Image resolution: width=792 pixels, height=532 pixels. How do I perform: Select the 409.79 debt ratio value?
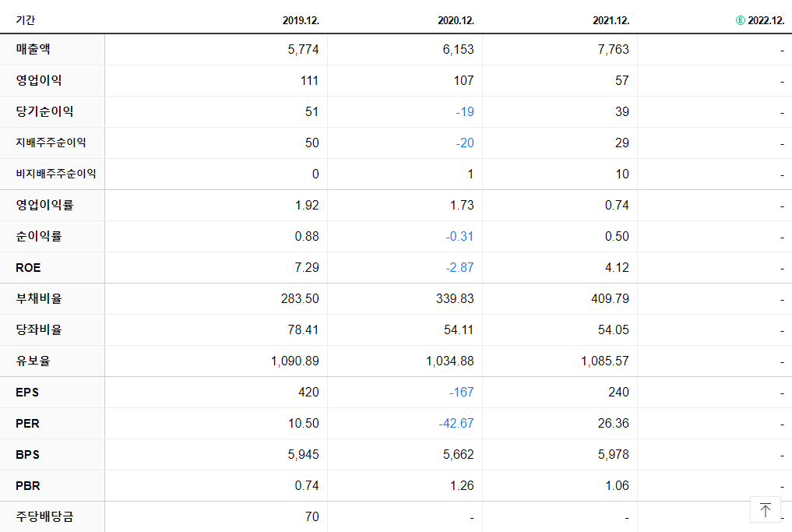(611, 298)
